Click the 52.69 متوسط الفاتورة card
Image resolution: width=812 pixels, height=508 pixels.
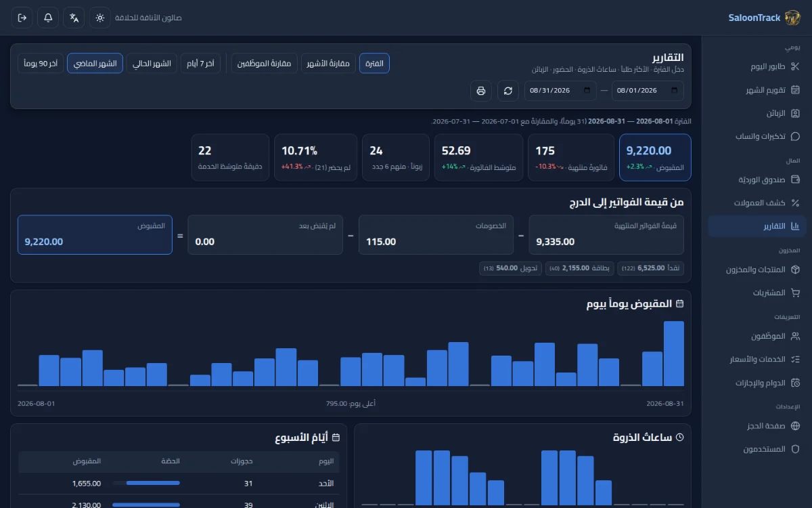click(479, 157)
